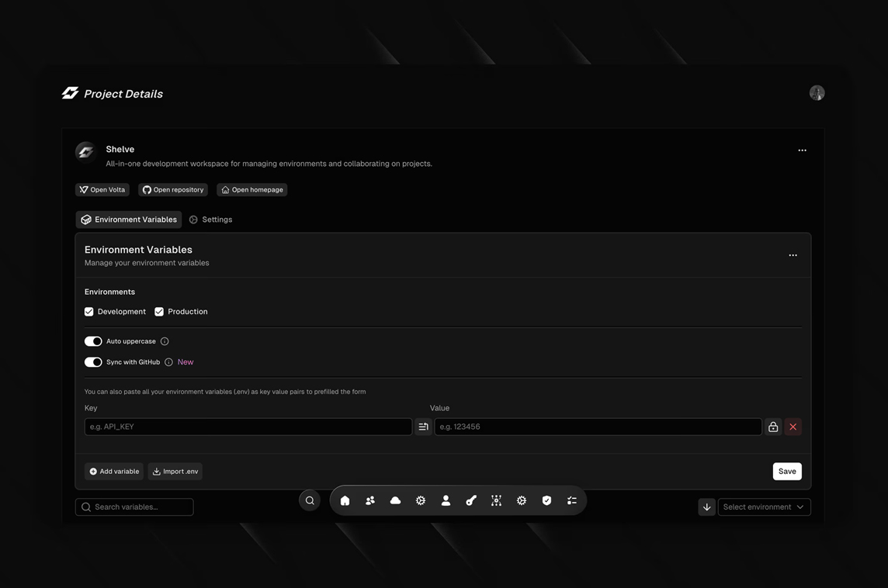
Task: Turn off the Auto uppercase switch
Action: coord(93,341)
